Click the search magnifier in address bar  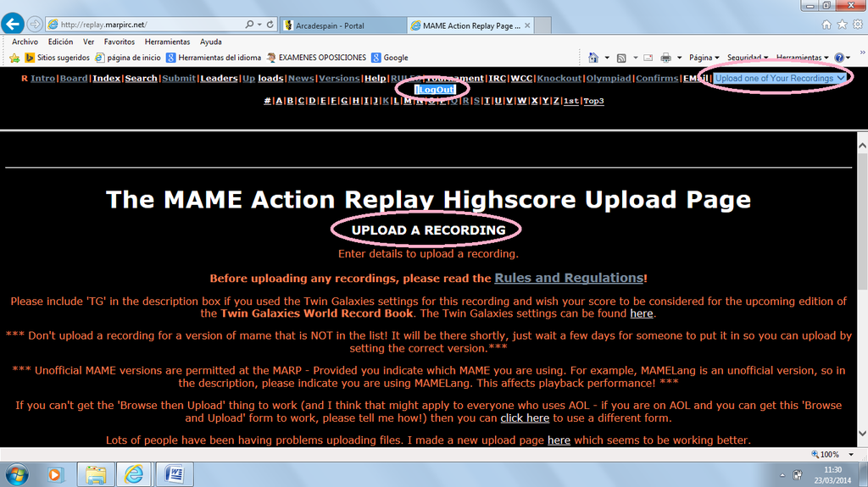249,25
